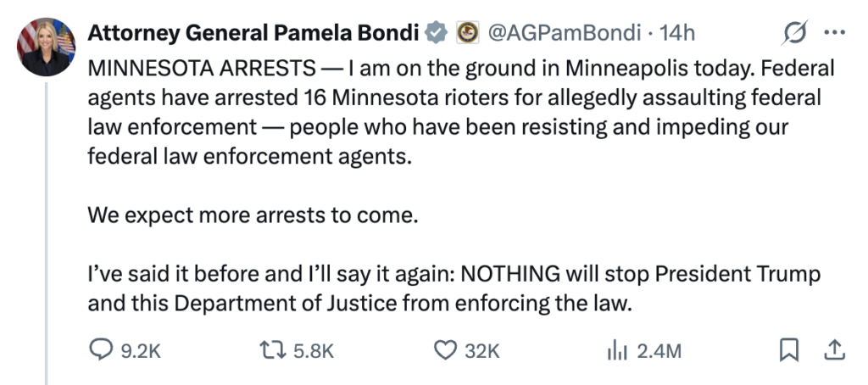868x385 pixels.
Task: Open the @AGPamBondi handle link
Action: click(x=561, y=33)
